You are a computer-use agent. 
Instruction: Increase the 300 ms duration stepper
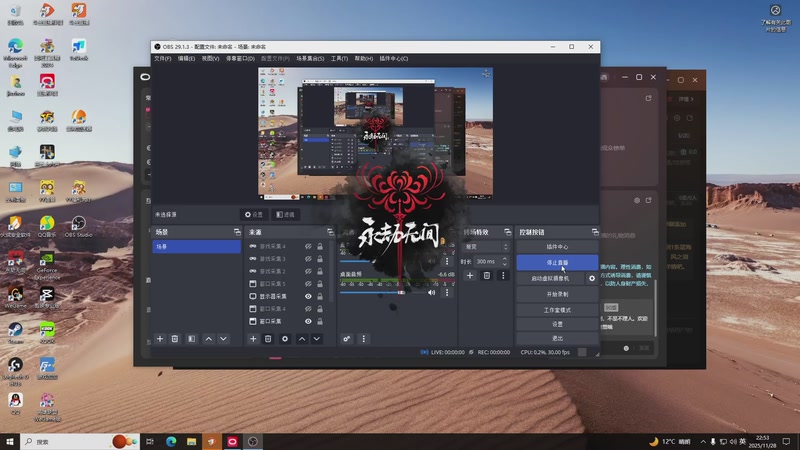[505, 259]
